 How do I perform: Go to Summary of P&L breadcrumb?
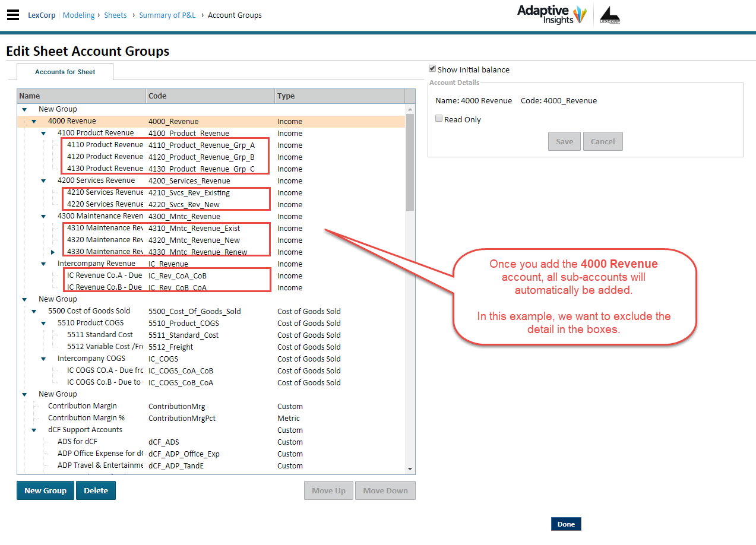pos(167,15)
